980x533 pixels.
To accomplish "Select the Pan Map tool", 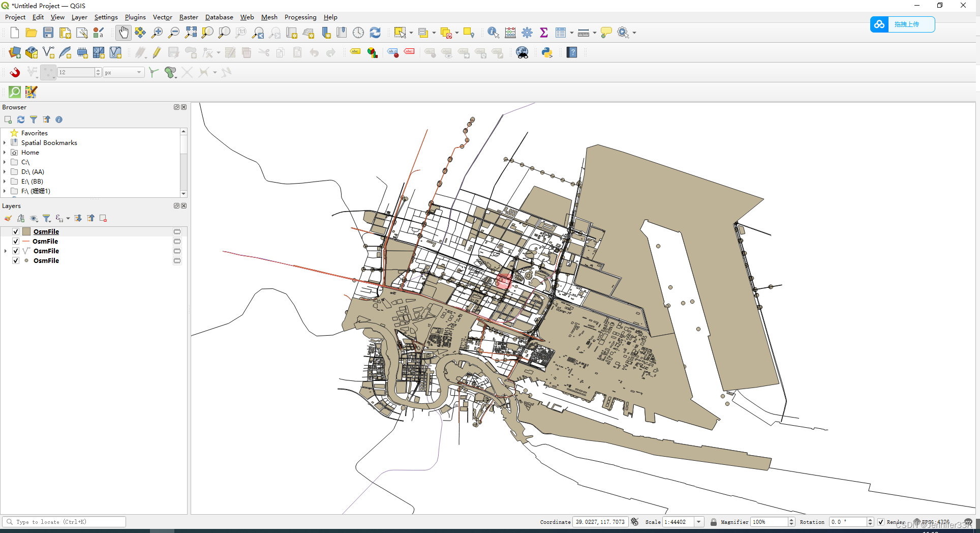I will tap(124, 32).
